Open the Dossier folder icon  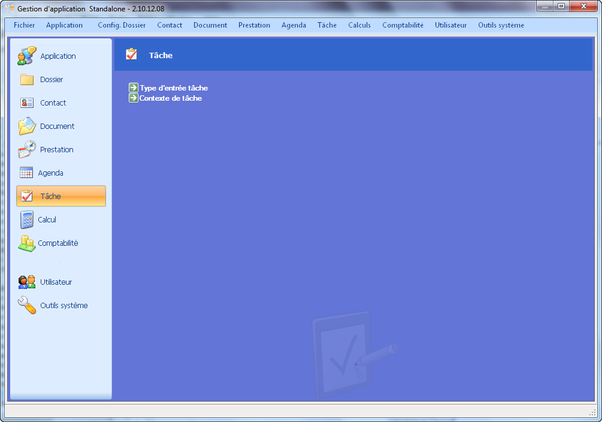(27, 79)
